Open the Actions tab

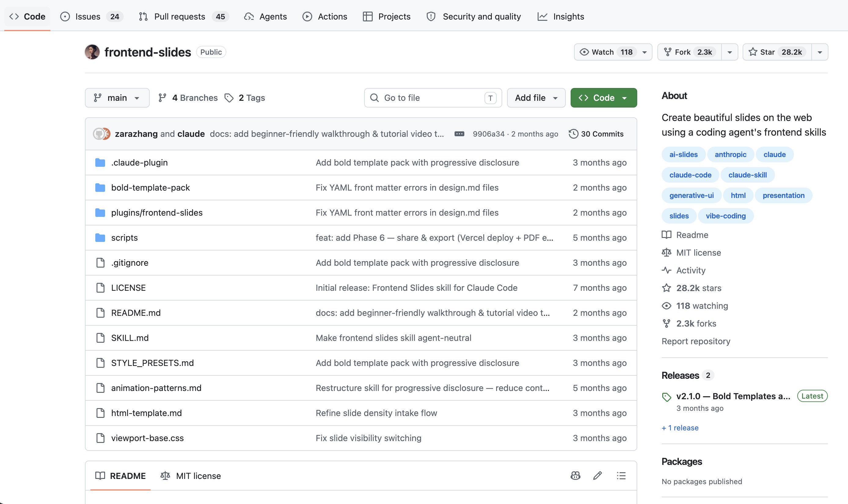tap(325, 16)
